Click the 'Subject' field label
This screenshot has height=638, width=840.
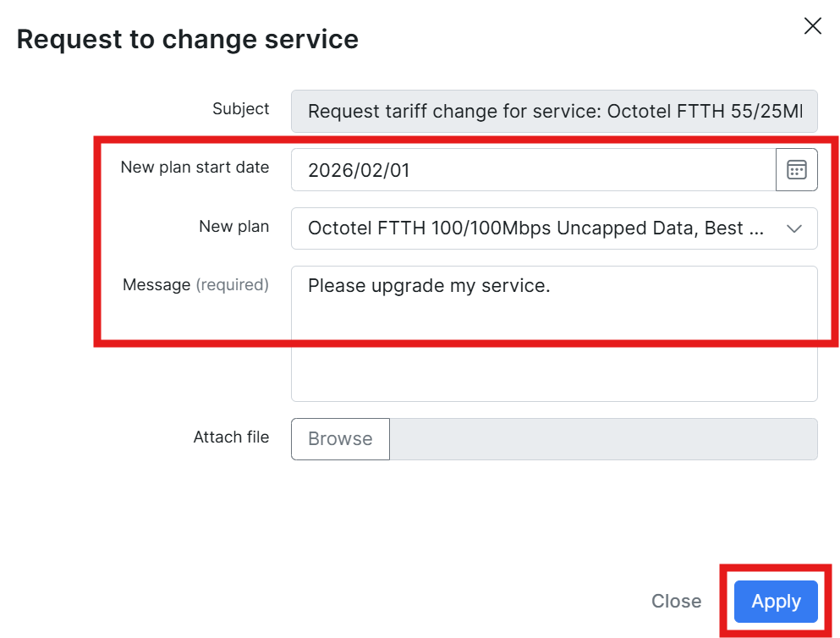click(241, 109)
